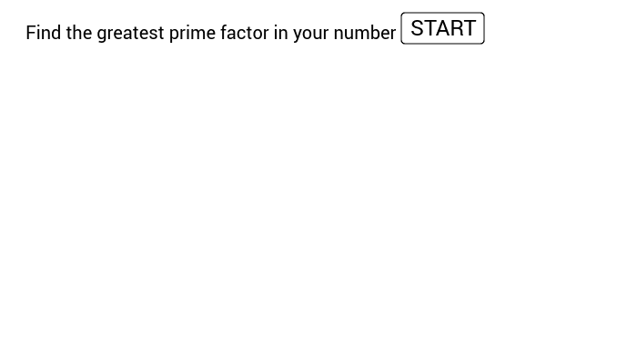
Task: Click the START button
Action: (442, 28)
